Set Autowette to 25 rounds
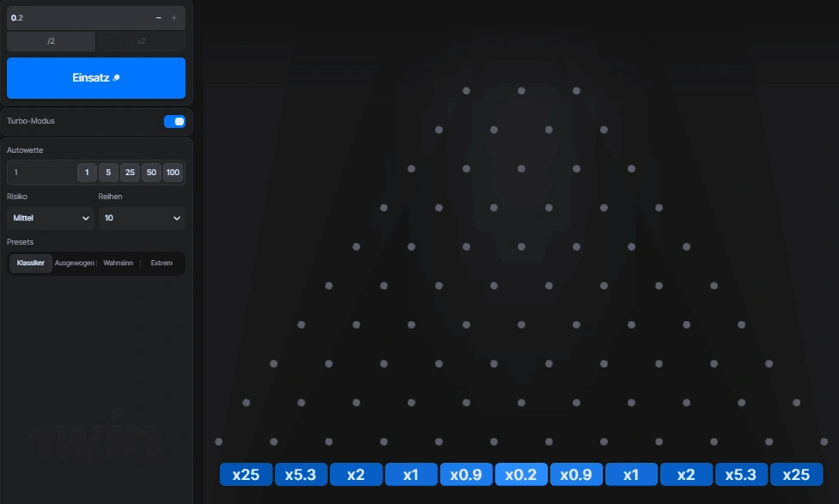Viewport: 839px width, 504px height. coord(130,173)
